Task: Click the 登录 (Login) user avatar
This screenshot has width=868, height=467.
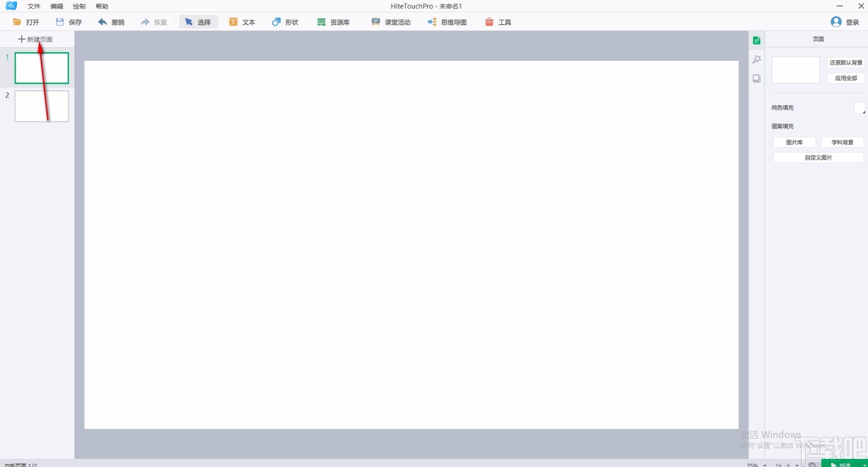Action: [836, 22]
